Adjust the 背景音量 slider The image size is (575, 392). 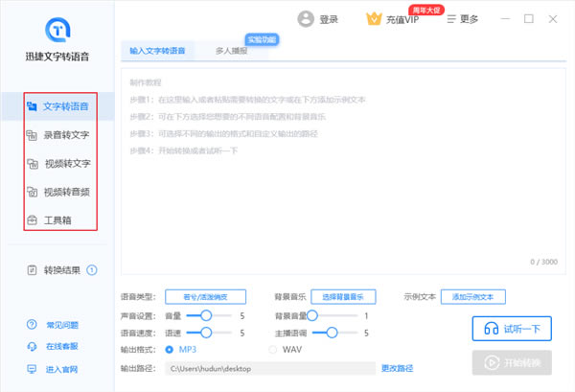312,315
